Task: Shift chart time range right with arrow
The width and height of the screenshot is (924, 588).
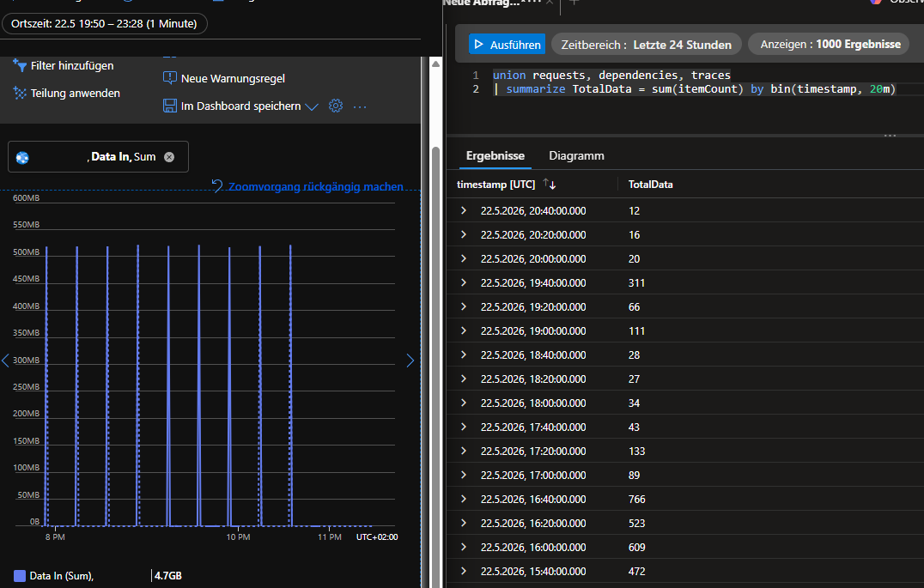Action: point(410,361)
